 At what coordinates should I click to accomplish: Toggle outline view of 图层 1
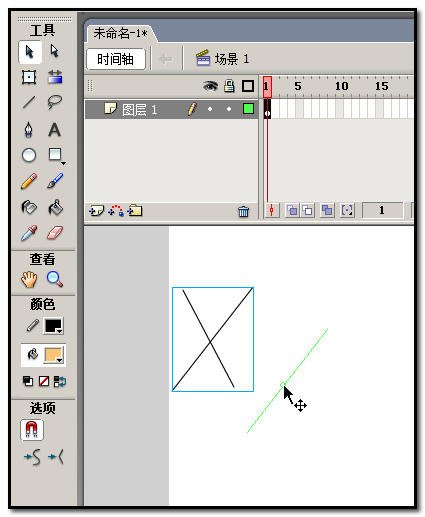coord(248,109)
